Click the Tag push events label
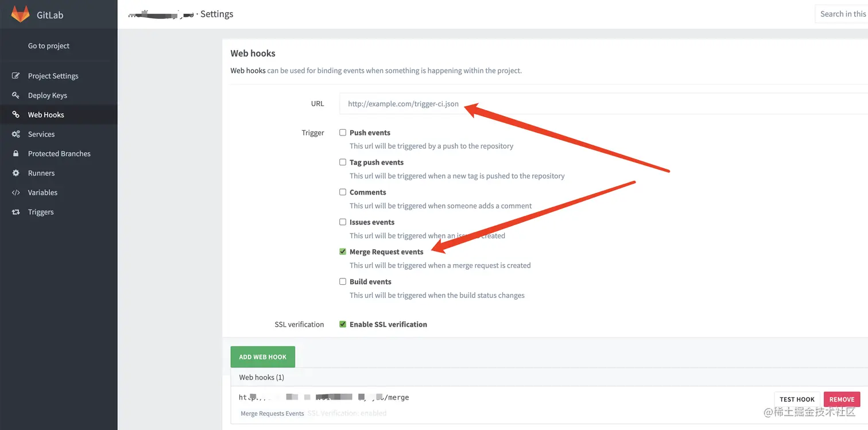Viewport: 868px width, 430px height. (x=377, y=162)
